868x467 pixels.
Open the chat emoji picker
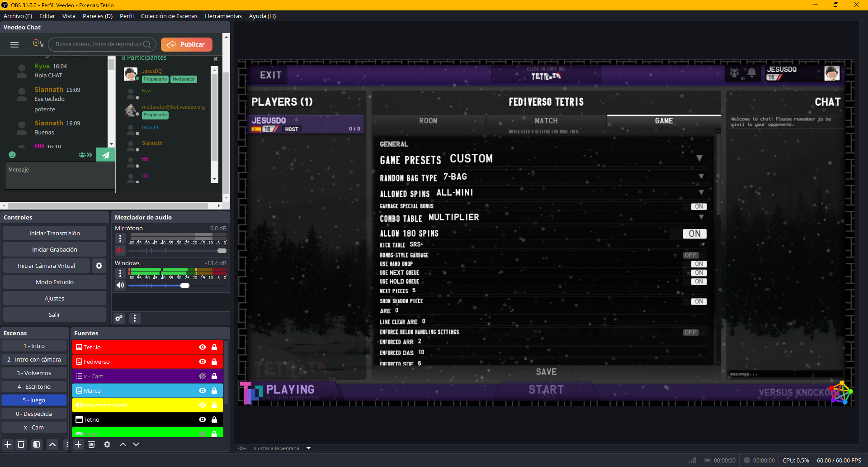pos(12,155)
